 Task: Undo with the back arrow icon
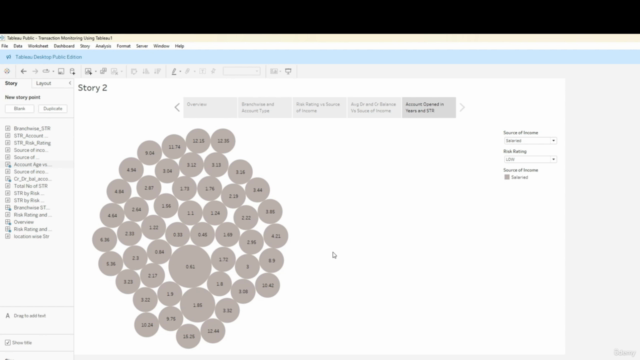pyautogui.click(x=24, y=71)
